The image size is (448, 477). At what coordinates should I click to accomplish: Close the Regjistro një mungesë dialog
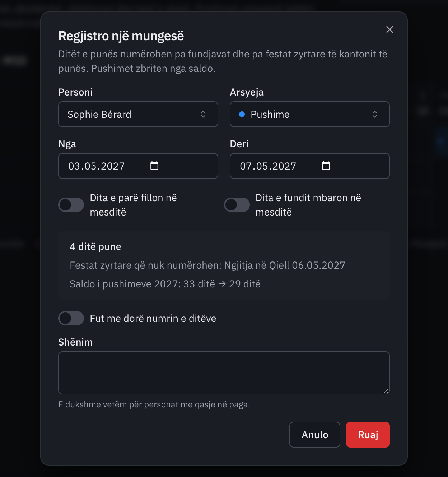[x=390, y=29]
